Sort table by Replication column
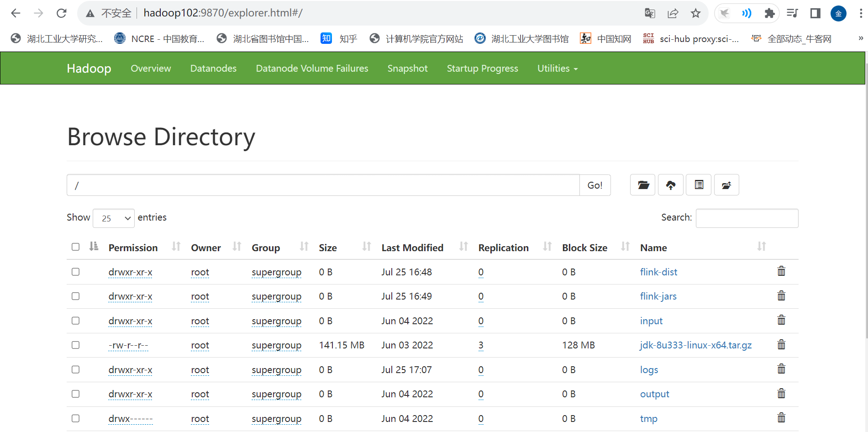The height and width of the screenshot is (432, 868). [515, 248]
